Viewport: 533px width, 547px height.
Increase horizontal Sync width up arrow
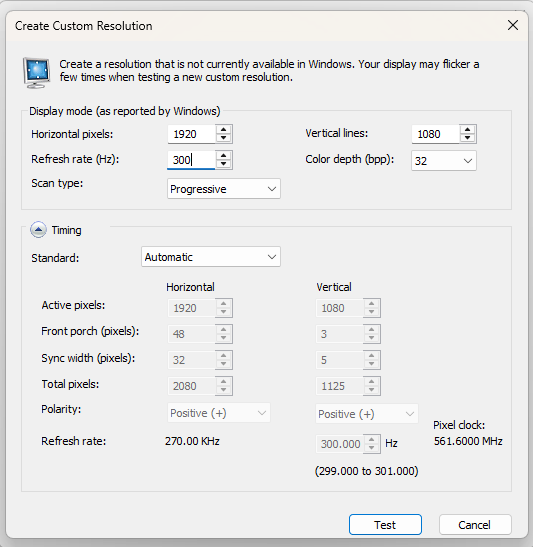click(x=224, y=355)
